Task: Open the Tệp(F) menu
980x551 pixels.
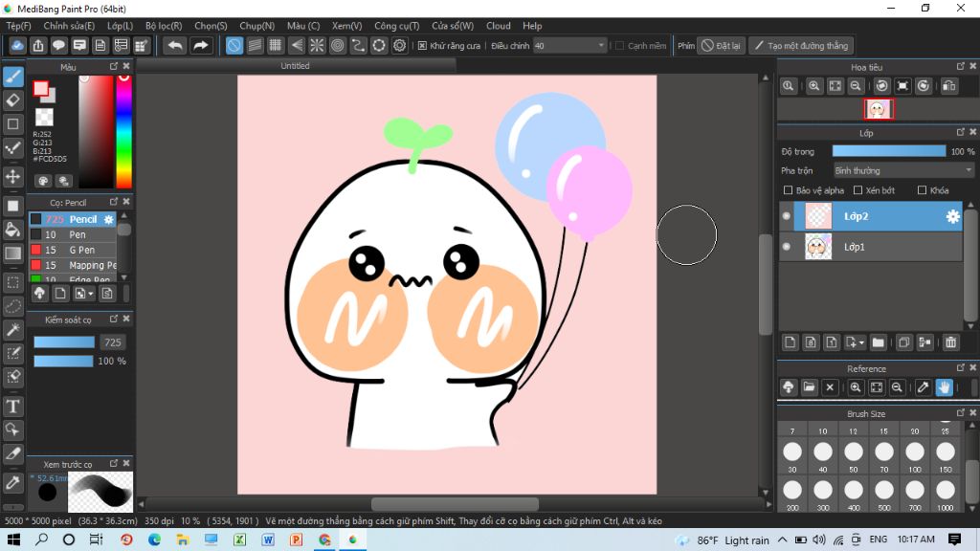Action: pyautogui.click(x=19, y=26)
